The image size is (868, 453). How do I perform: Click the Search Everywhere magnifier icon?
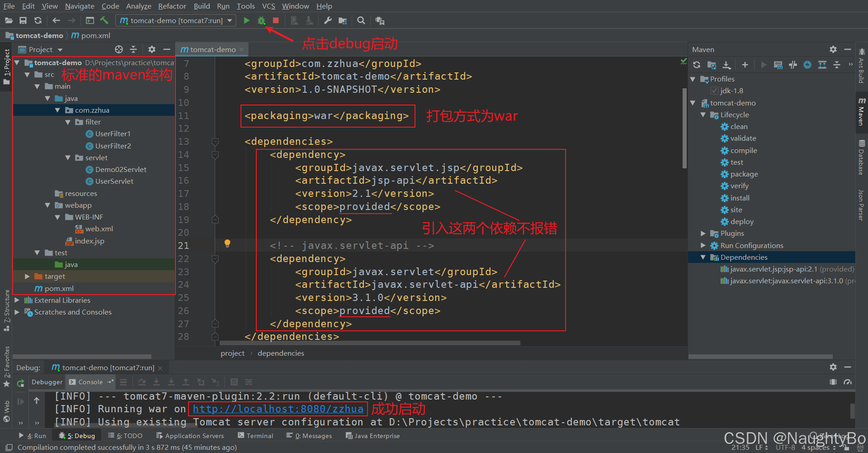pos(361,20)
